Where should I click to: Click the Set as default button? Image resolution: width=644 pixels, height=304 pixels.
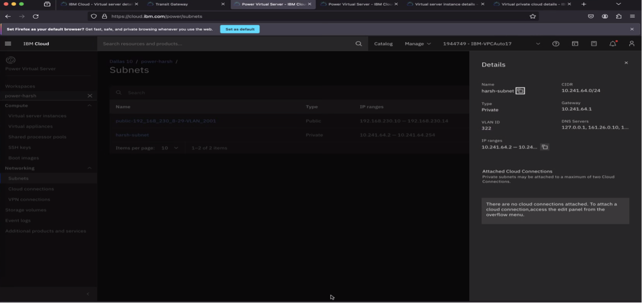click(240, 29)
